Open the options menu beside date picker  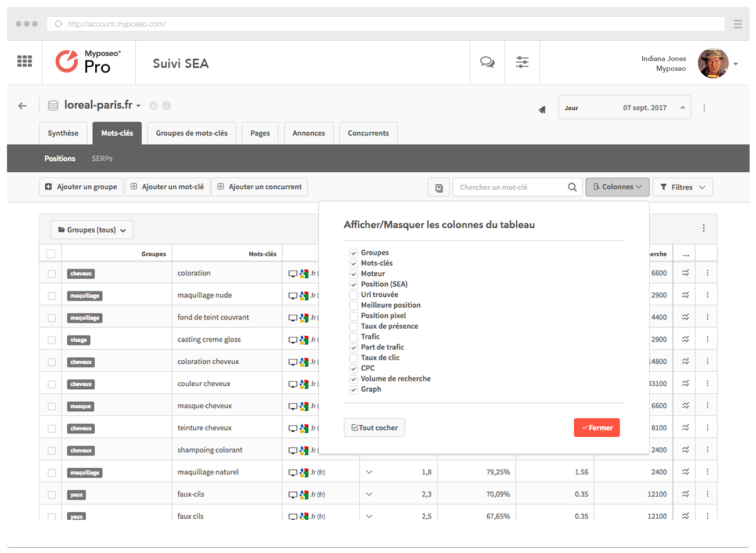(x=704, y=108)
